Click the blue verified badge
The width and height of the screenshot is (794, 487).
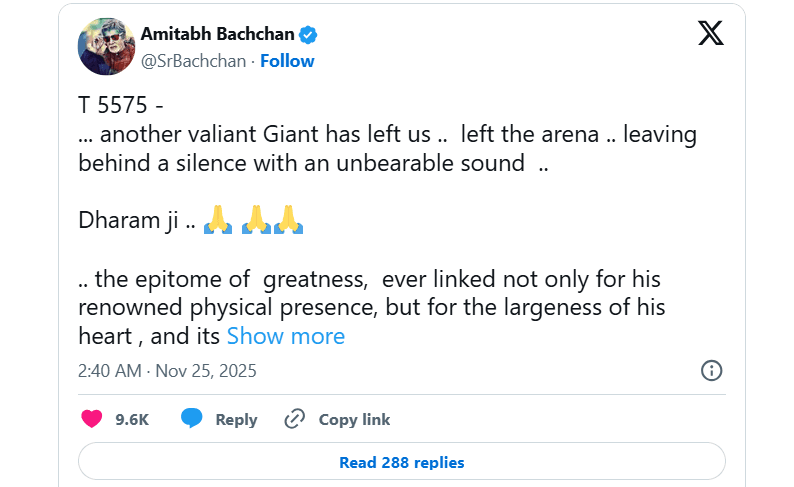coord(308,35)
